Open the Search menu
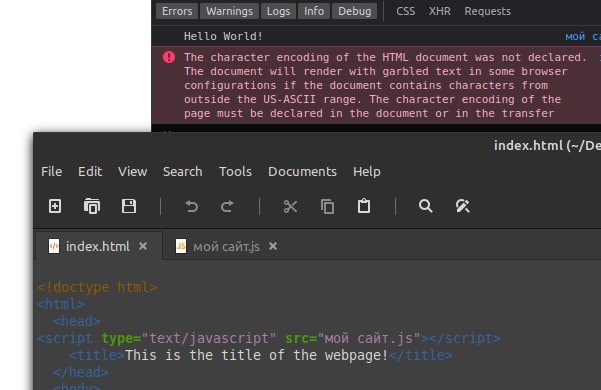Screen dimensions: 601x390 pos(183,172)
